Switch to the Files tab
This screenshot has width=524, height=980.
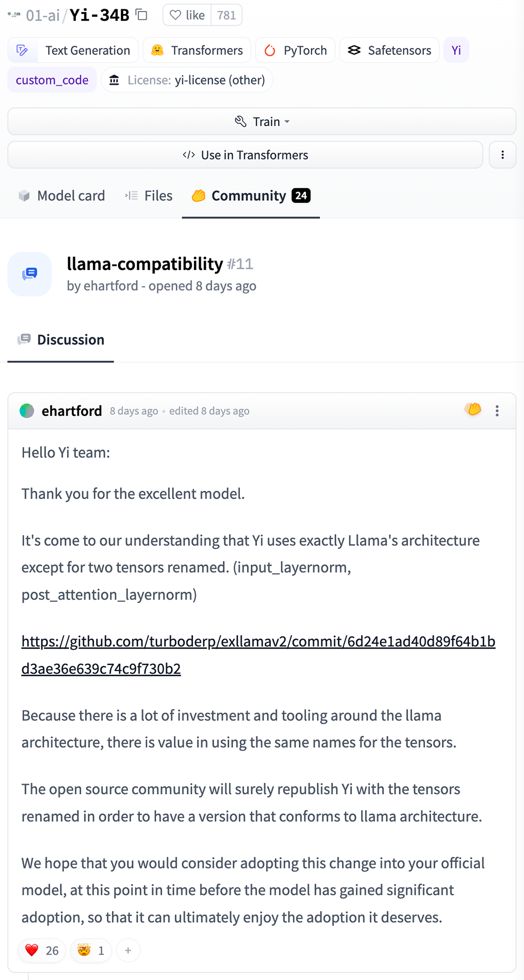pyautogui.click(x=149, y=196)
